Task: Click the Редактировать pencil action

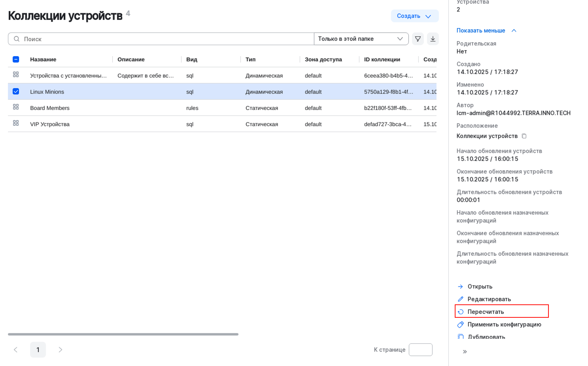Action: 489,299
